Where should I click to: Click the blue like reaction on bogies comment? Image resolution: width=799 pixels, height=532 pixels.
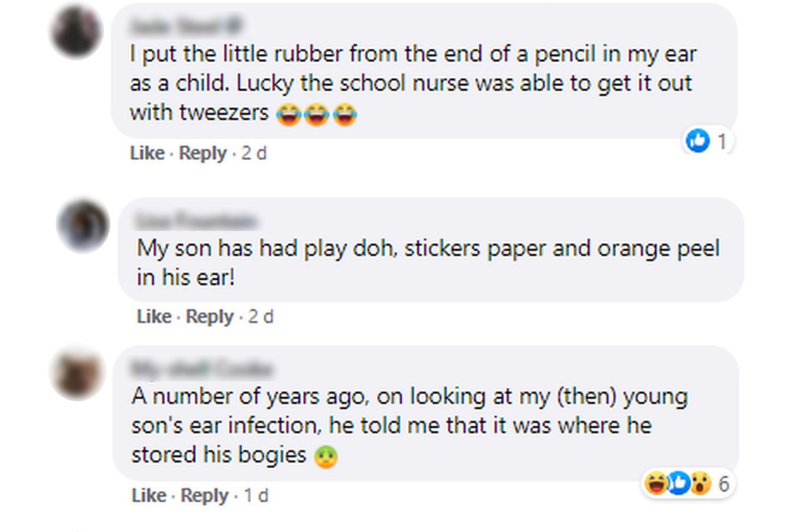tap(678, 483)
